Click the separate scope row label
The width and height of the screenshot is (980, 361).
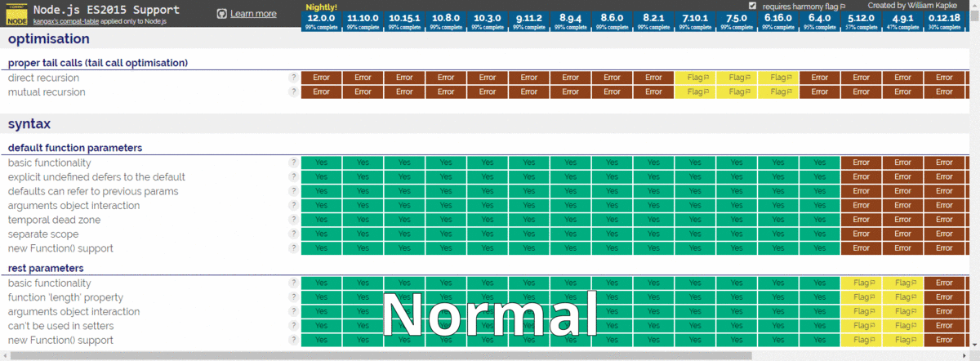(43, 234)
